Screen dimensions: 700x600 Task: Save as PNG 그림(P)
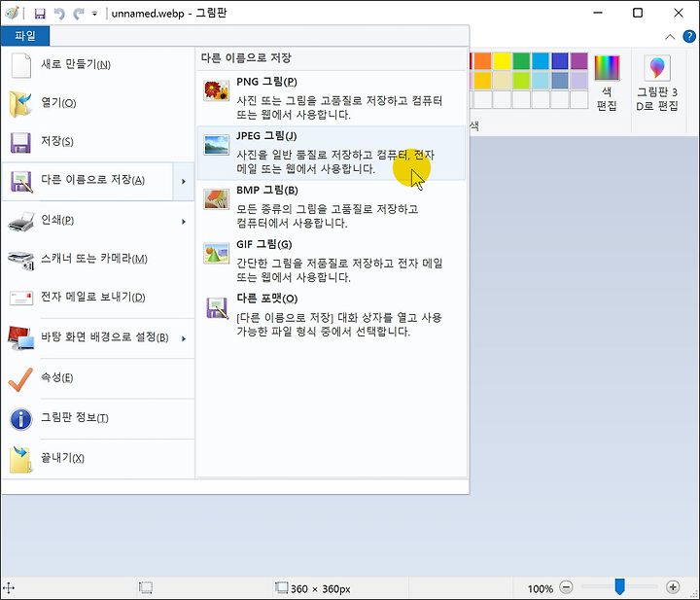pos(331,98)
